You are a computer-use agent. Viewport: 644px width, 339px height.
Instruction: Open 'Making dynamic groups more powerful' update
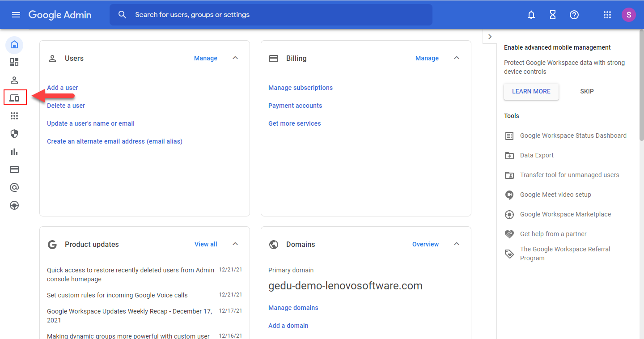click(128, 336)
